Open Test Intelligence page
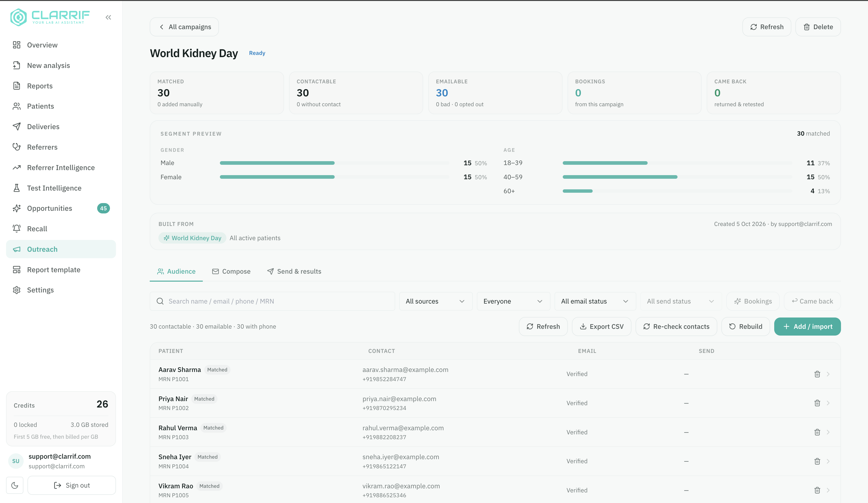Image resolution: width=868 pixels, height=503 pixels. point(61,188)
